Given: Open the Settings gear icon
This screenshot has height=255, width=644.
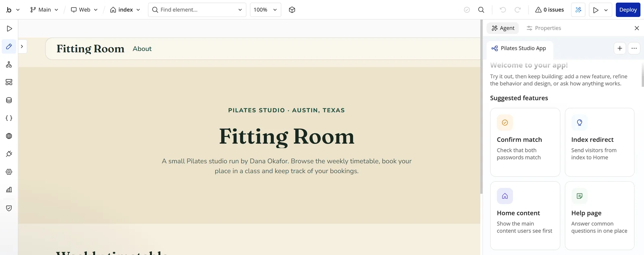Looking at the screenshot, I should (x=9, y=172).
